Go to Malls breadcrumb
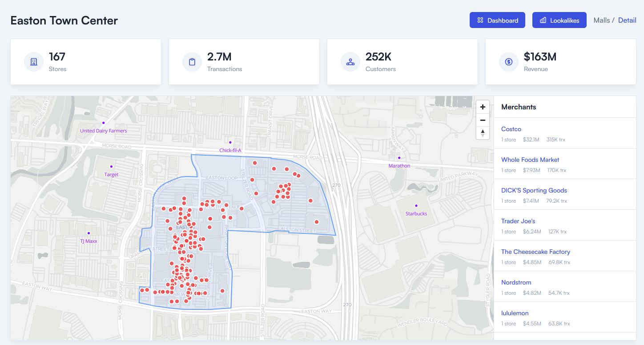Image resolution: width=644 pixels, height=345 pixels. 602,20
